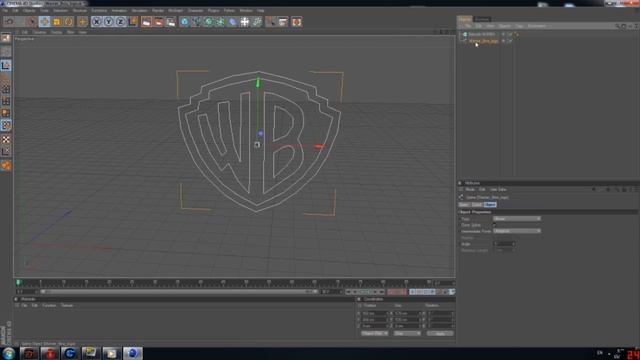
Task: Click the Apply button in Coordinates
Action: pyautogui.click(x=440, y=333)
